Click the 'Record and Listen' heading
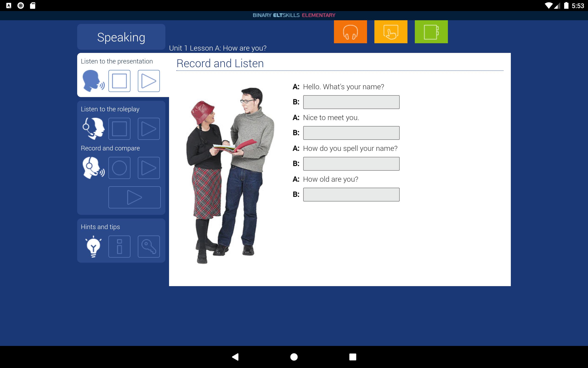The width and height of the screenshot is (588, 368). [x=220, y=63]
